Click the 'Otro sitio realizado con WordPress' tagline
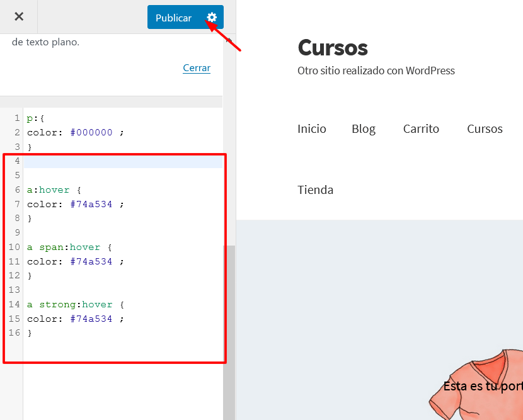523x420 pixels. pos(376,71)
